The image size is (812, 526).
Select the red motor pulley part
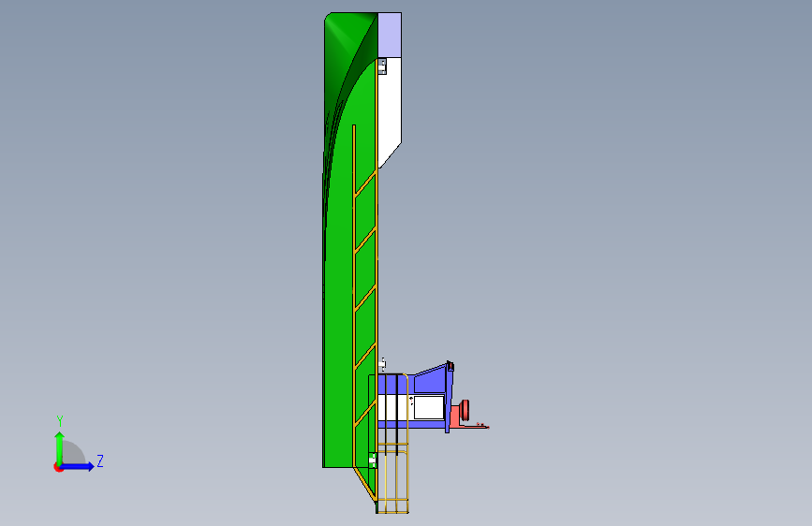point(465,409)
